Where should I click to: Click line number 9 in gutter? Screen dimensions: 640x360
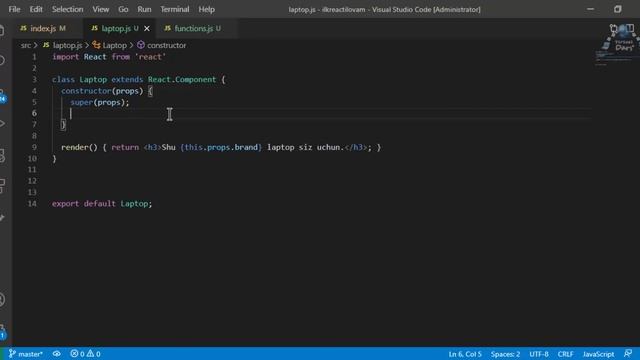point(34,147)
